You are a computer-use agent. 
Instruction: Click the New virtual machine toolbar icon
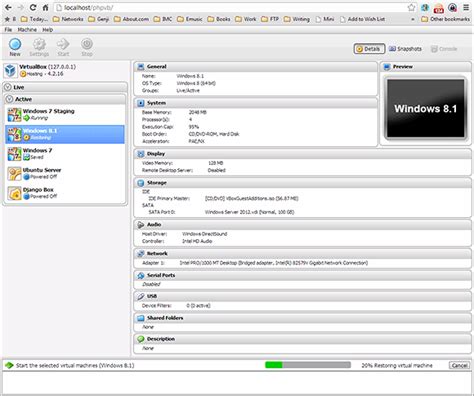tap(15, 44)
